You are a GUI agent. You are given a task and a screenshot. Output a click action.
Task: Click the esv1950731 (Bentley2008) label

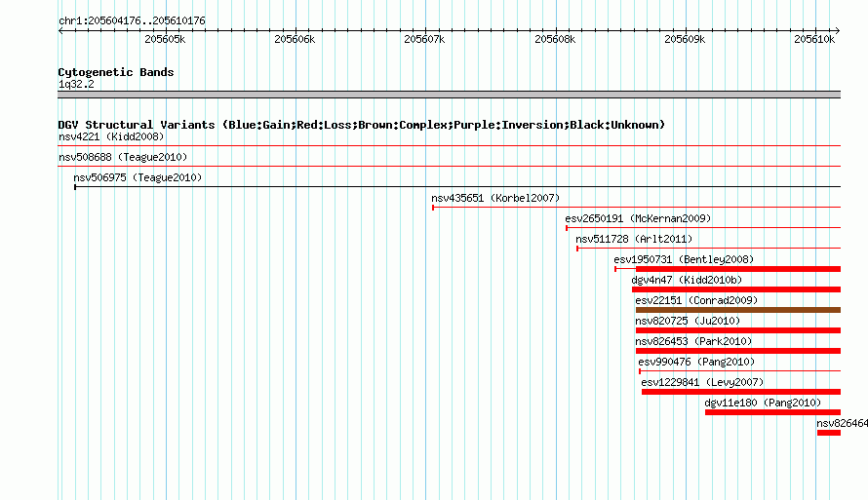point(684,259)
